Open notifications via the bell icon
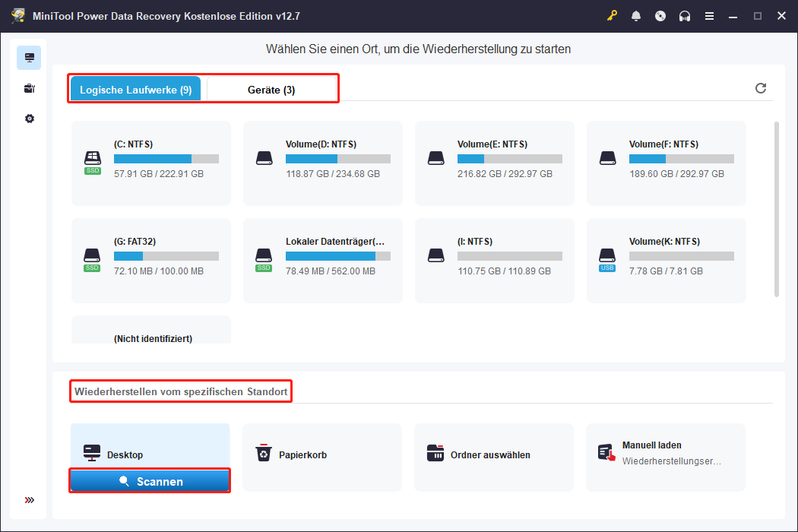 [x=636, y=15]
